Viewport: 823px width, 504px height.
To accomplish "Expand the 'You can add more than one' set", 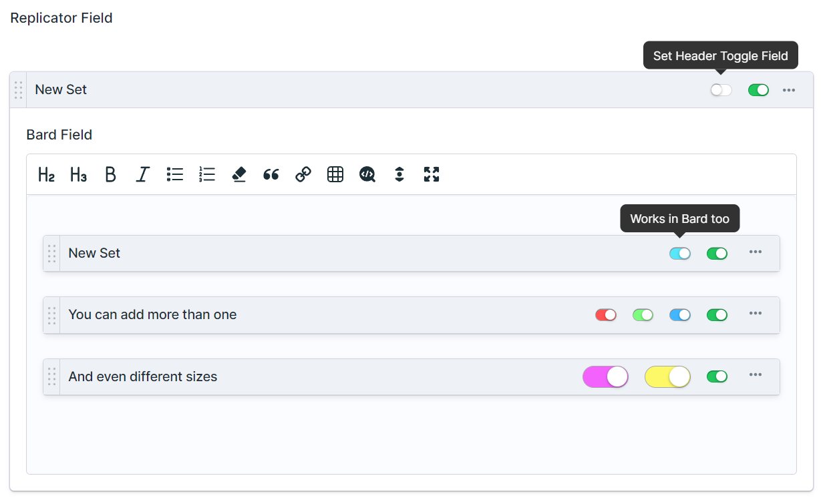I will [x=152, y=315].
